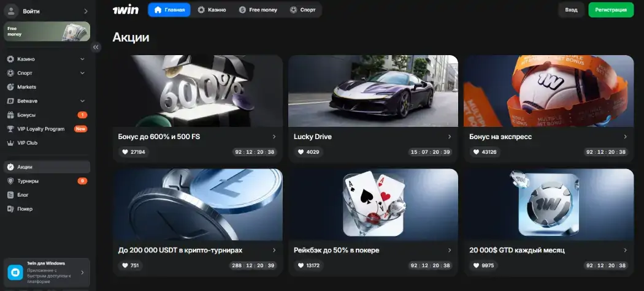Switch to the Главная top tab

point(169,9)
